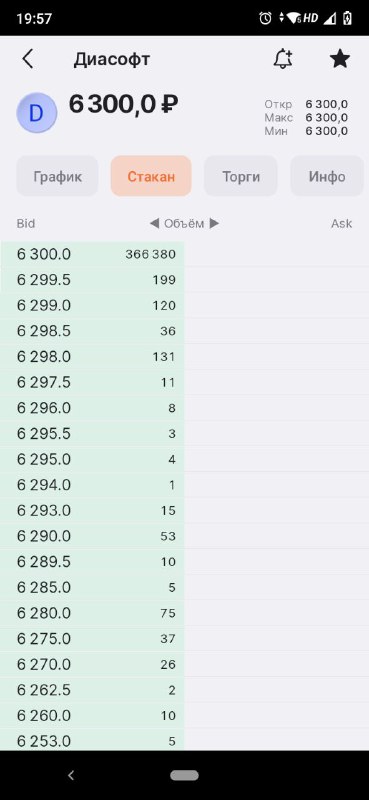Click left arrow next to Объём
Screen dimensions: 369x800
point(154,223)
